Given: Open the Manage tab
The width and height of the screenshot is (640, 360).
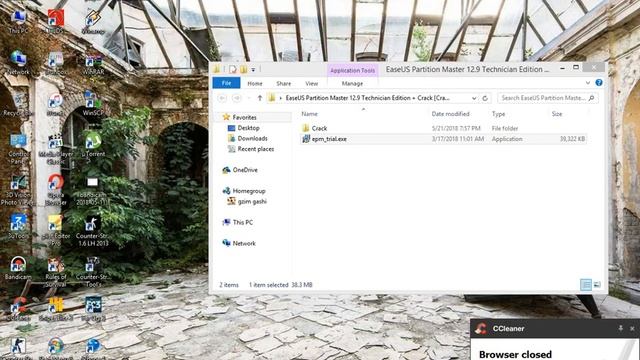Looking at the screenshot, I should pos(352,83).
